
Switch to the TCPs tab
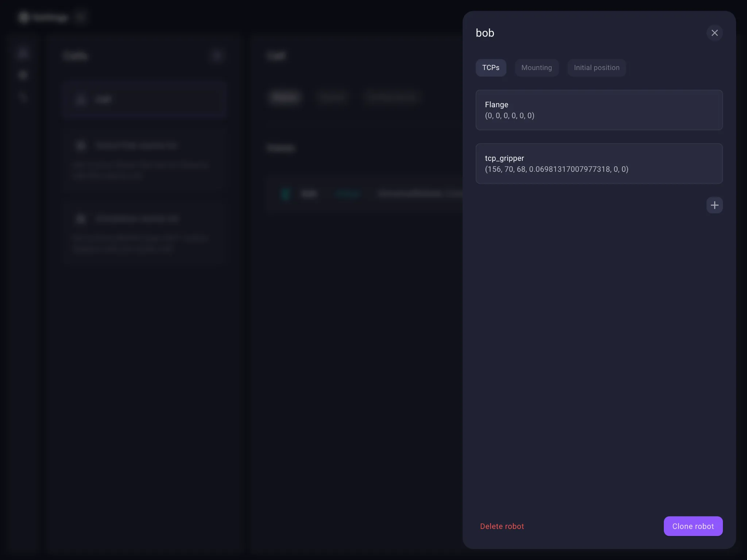(x=491, y=68)
